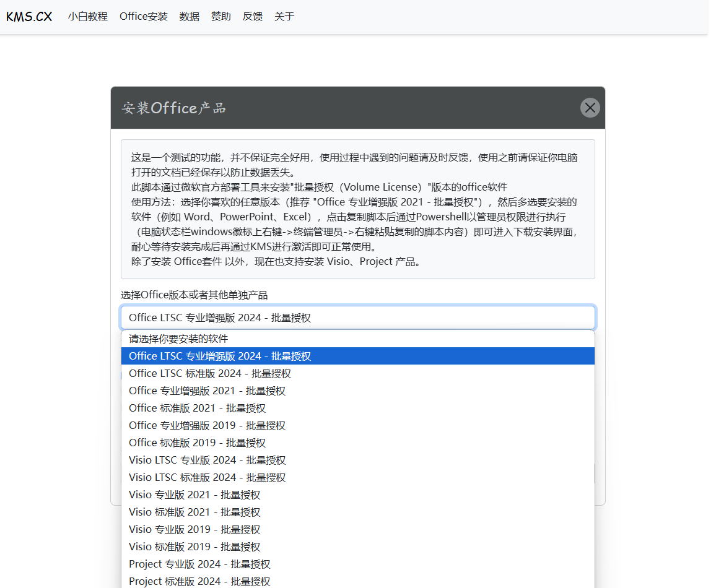Select Office 专业增强版 2021 批量授权
Viewport: 716px width, 588px height.
point(207,391)
